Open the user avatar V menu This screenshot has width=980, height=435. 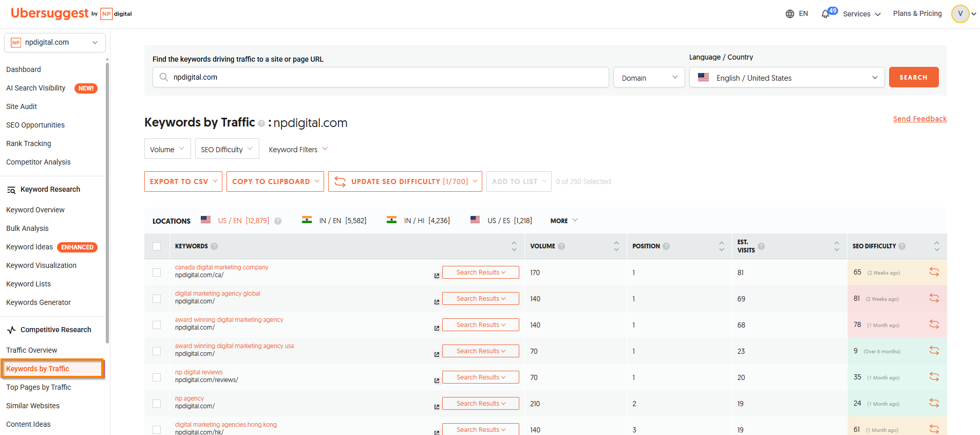(x=960, y=14)
